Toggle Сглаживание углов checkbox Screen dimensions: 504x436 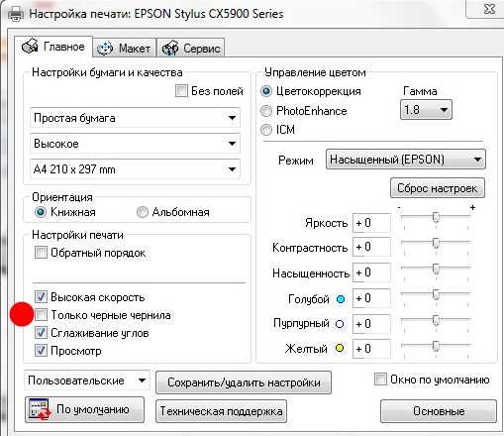point(41,333)
